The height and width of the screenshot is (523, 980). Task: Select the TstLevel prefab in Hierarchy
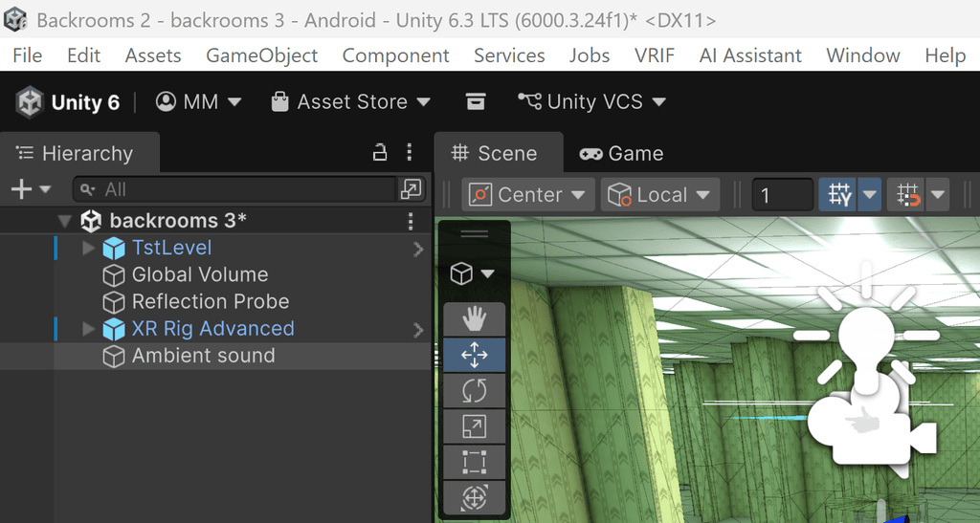[x=172, y=248]
